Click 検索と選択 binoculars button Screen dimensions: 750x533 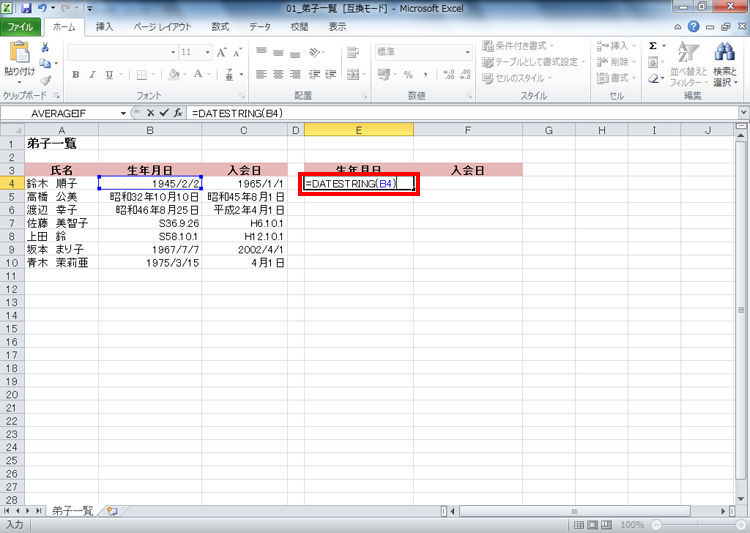(x=726, y=64)
